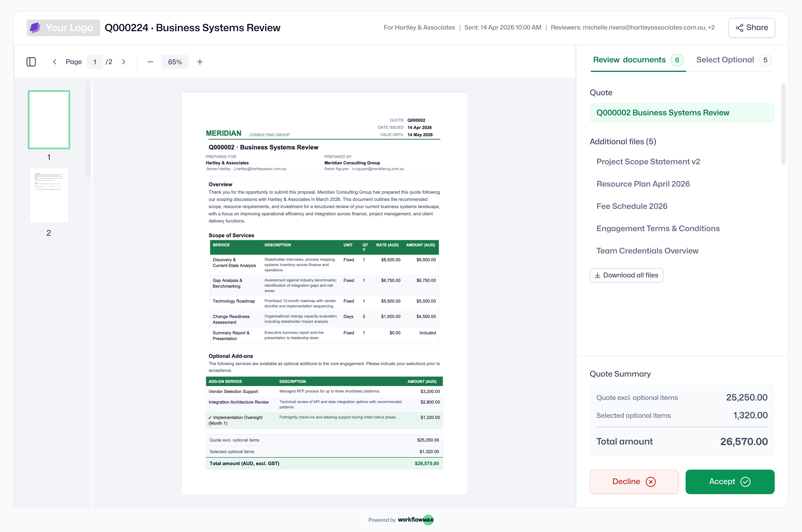Click j.hartley@hartleyassoc.com.au email in document
The height and width of the screenshot is (532, 802).
point(260,169)
